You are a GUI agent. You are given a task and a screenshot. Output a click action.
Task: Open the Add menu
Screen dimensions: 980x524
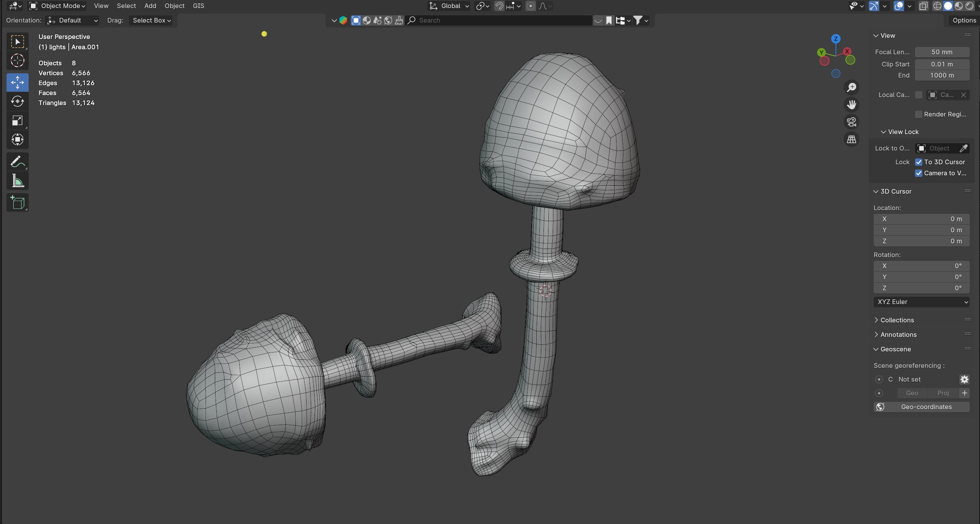pos(150,6)
